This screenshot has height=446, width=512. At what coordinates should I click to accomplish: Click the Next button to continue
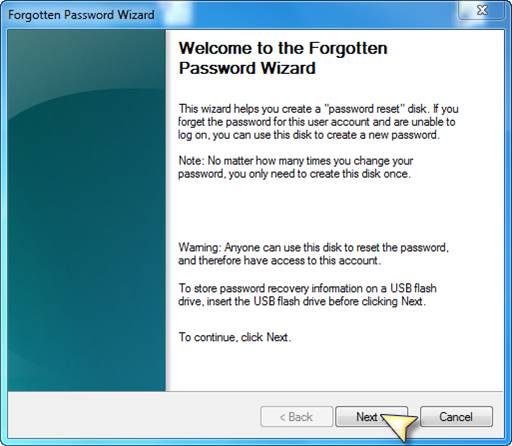[x=371, y=416]
